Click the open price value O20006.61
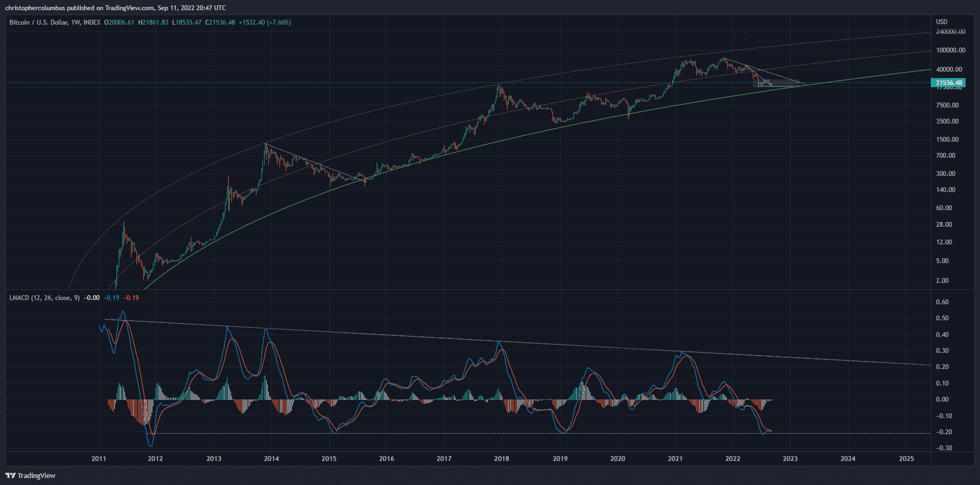Viewport: 980px width, 485px height. (119, 22)
